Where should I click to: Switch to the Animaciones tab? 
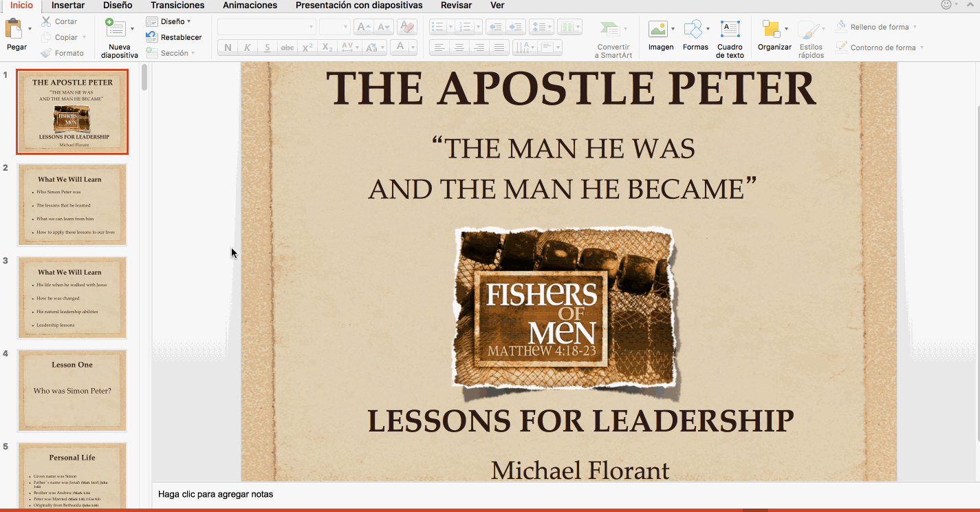250,5
